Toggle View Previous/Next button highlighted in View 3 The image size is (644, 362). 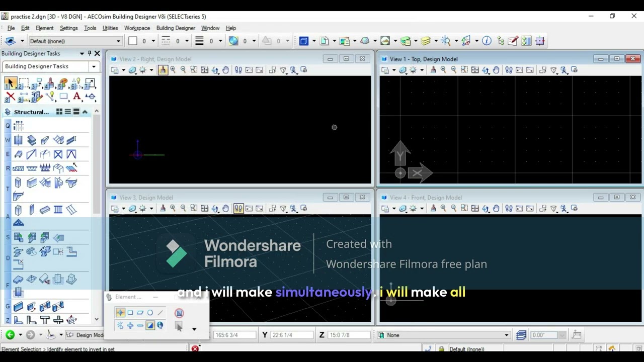coord(238,209)
